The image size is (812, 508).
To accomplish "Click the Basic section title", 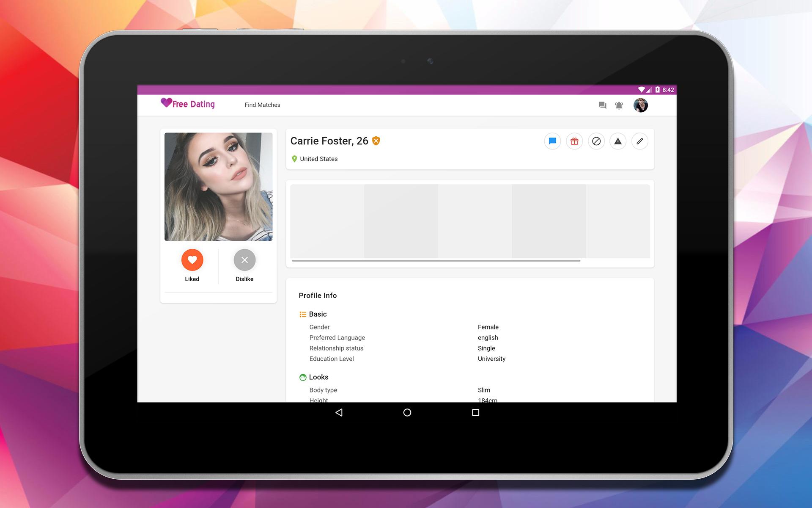I will pyautogui.click(x=318, y=314).
